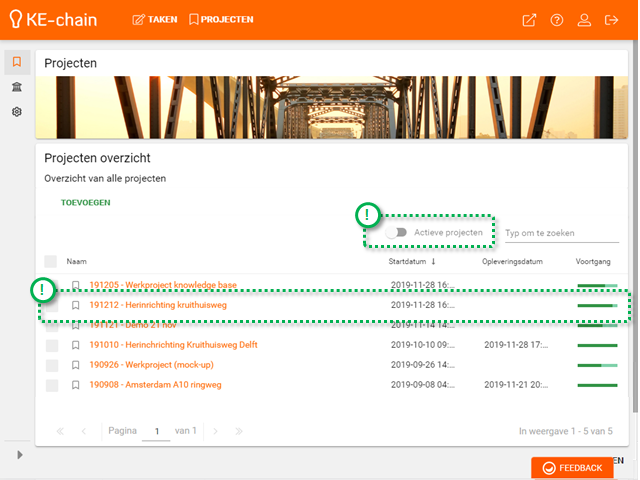Check the box for 190908 Amsterdam A10 ringweg
This screenshot has width=640, height=480.
coord(51,385)
